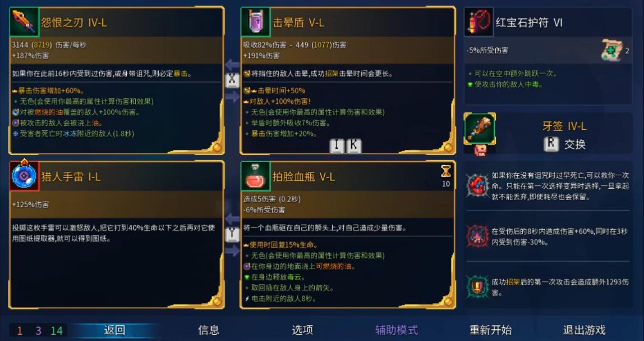Click the vengeance mutation icon
The image size is (644, 341).
point(477,236)
